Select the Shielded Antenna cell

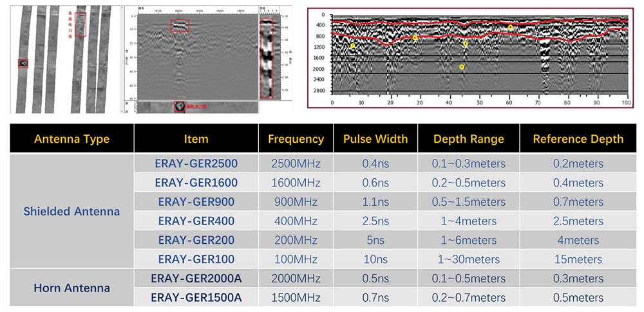[x=72, y=212]
